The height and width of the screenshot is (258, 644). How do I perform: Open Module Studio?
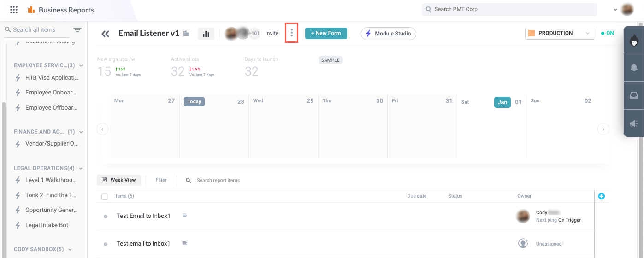(x=388, y=34)
